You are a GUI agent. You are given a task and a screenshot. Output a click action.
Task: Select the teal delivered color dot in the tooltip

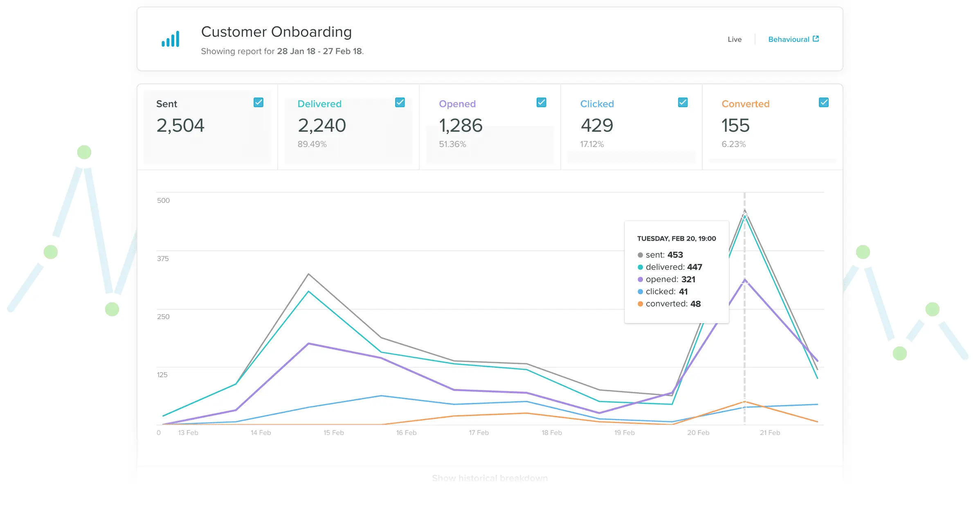[640, 267]
